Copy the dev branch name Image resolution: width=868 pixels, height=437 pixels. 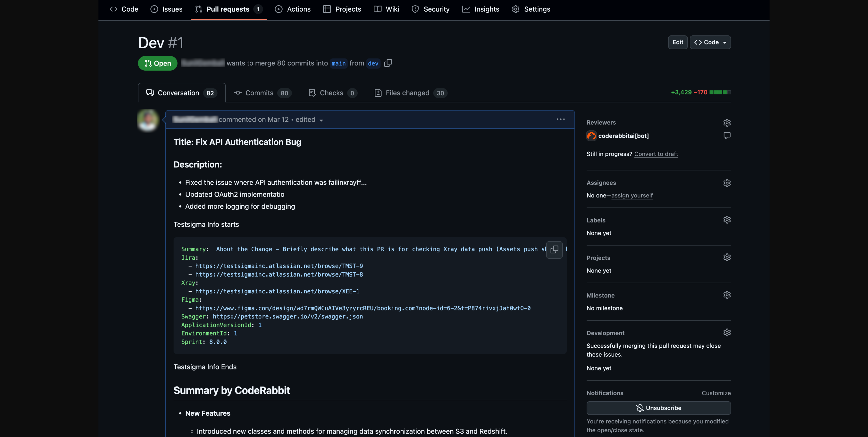point(388,63)
